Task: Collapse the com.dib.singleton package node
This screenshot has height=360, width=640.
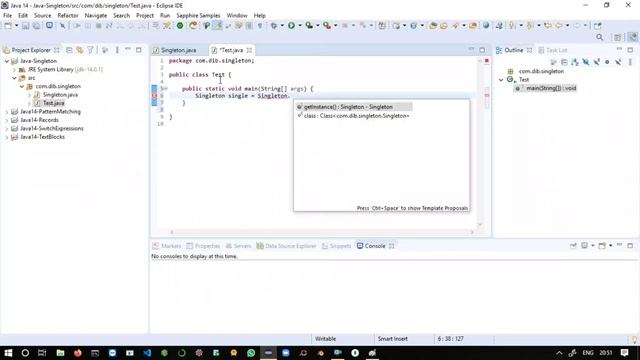Action: 22,87
